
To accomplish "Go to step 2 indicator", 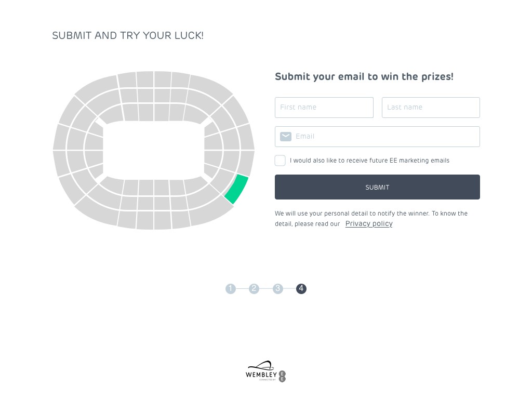I will [x=254, y=289].
